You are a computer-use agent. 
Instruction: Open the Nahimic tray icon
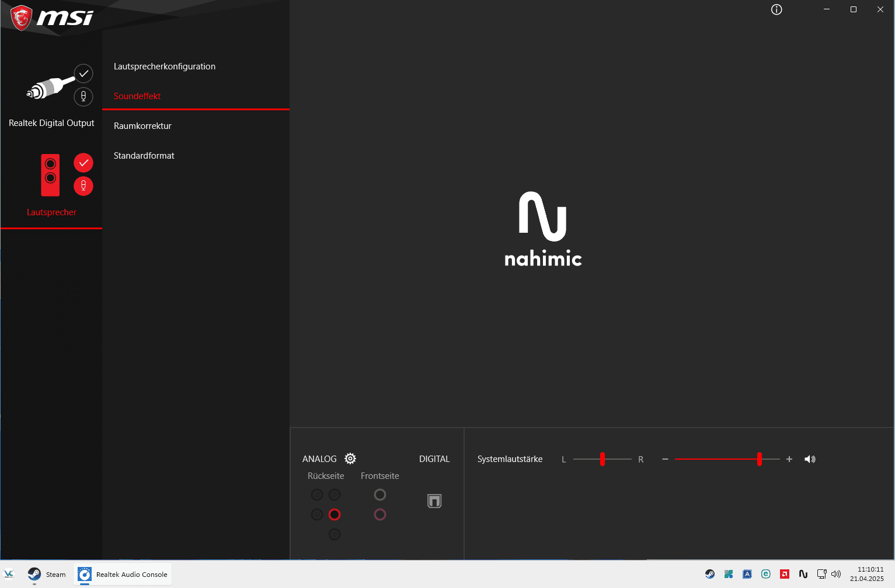pyautogui.click(x=803, y=574)
